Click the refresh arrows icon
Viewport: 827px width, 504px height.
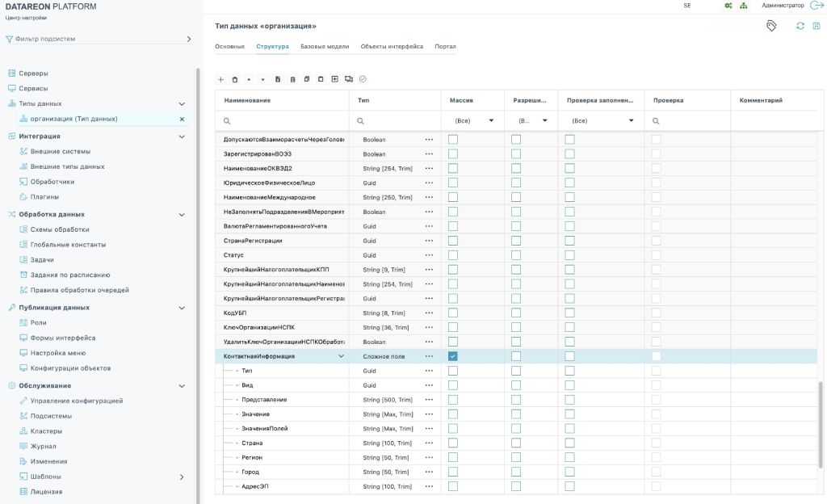[800, 26]
